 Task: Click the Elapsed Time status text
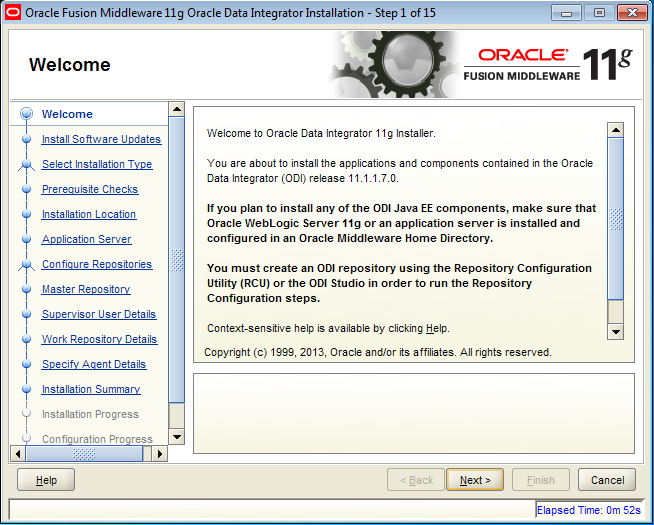coord(589,510)
